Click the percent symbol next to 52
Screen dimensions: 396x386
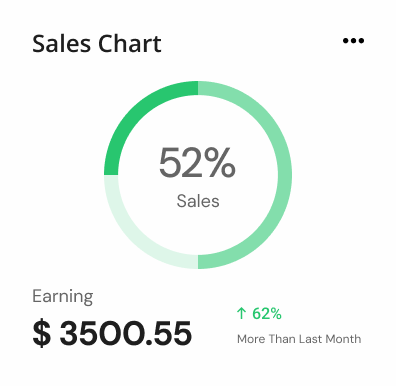point(220,163)
